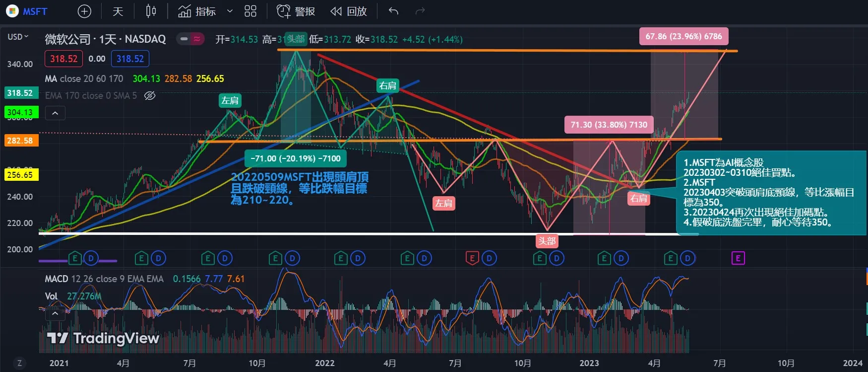Select the teal 1.MSFT為AI概念股 callout note
The width and height of the screenshot is (868, 372).
[771, 192]
